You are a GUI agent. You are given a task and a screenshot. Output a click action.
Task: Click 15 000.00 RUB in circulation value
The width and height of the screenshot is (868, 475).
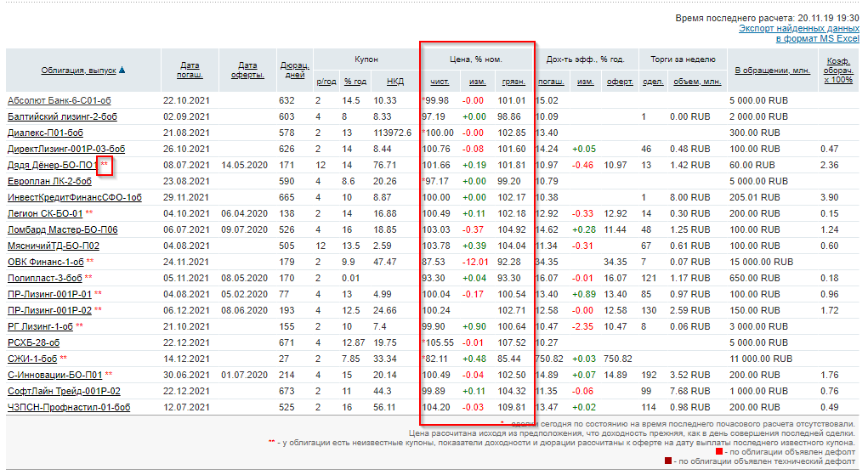coord(761,262)
